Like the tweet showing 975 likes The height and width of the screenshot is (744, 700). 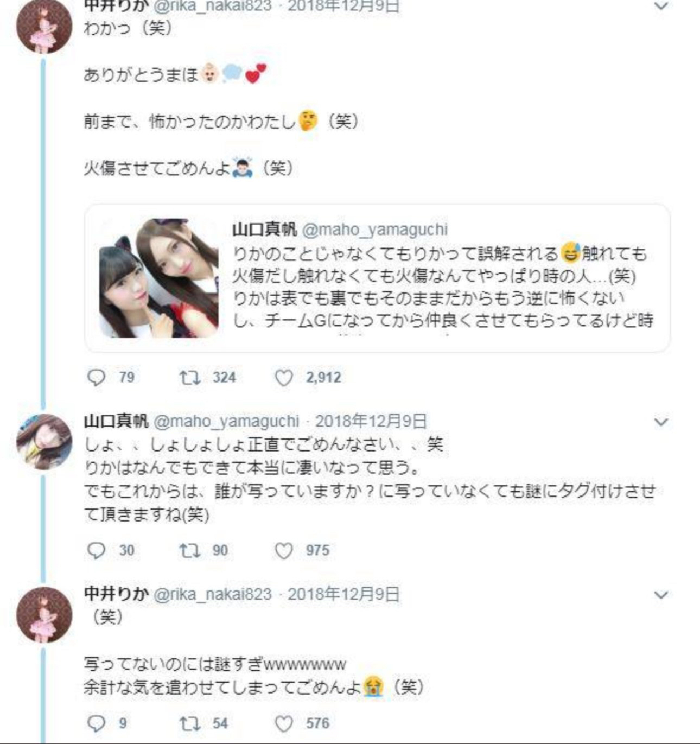(x=284, y=551)
